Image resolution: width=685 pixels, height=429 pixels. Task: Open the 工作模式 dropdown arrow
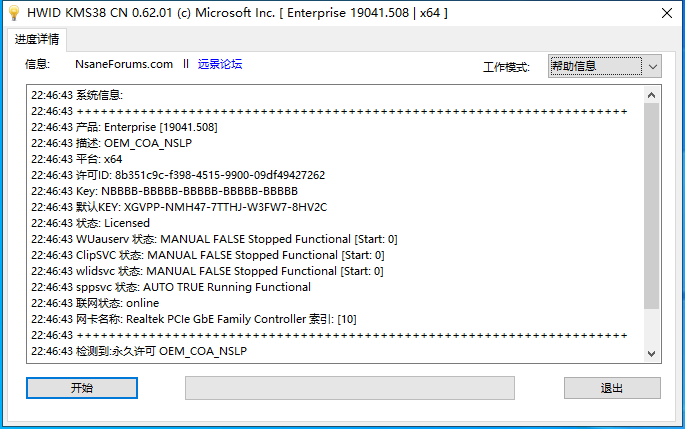tap(653, 67)
